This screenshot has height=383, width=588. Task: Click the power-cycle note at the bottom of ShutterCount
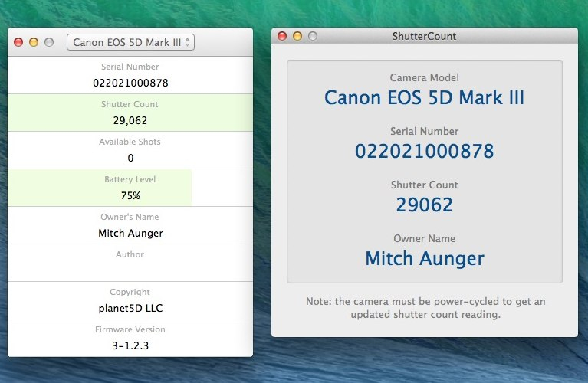coord(424,308)
